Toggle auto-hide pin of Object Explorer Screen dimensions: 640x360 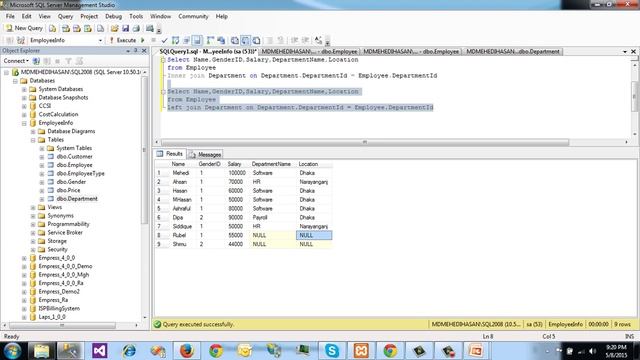[136, 51]
